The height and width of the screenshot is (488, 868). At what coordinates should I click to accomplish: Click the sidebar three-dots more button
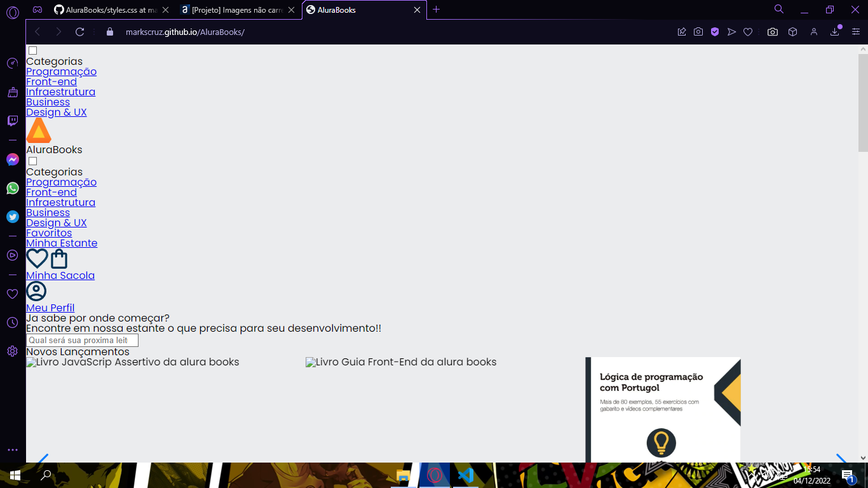(x=13, y=449)
